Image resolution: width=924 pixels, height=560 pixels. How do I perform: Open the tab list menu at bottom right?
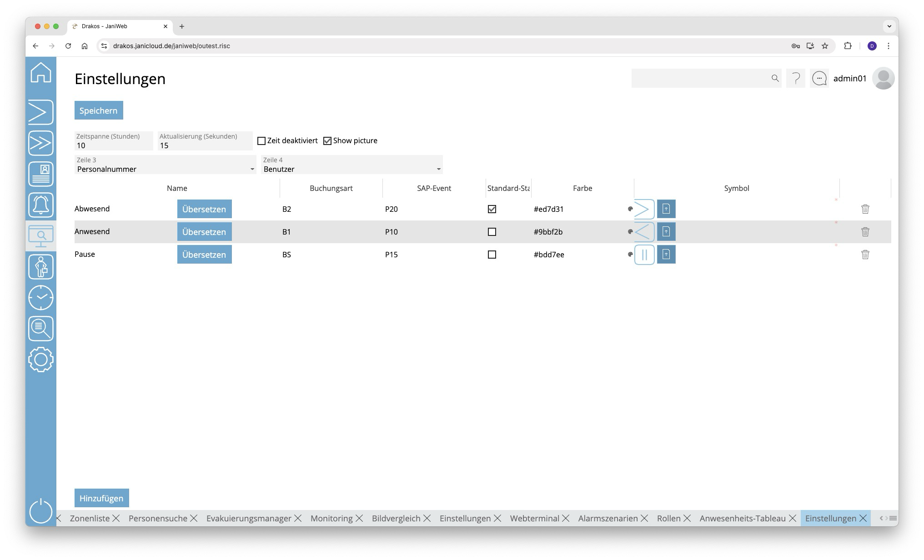pos(893,518)
